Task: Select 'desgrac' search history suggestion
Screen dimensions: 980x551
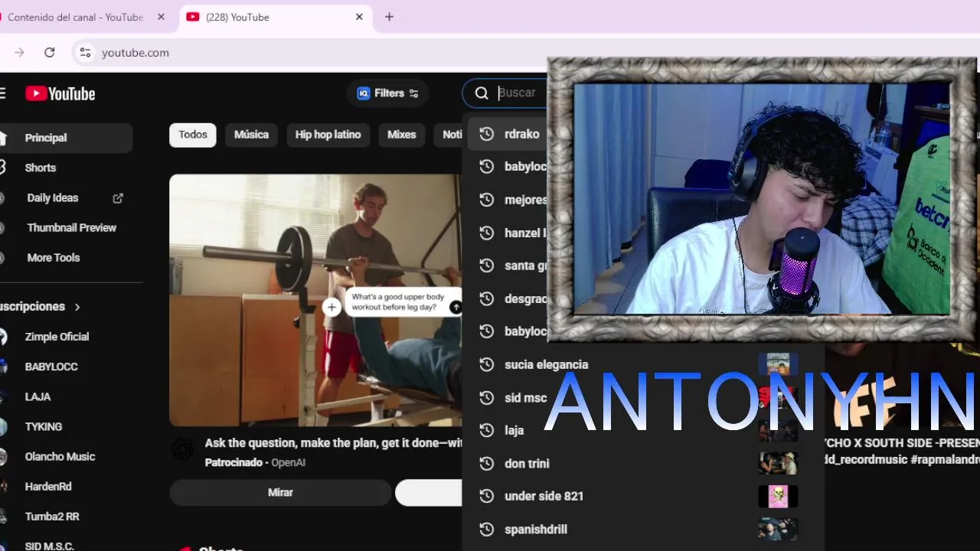Action: click(x=505, y=298)
